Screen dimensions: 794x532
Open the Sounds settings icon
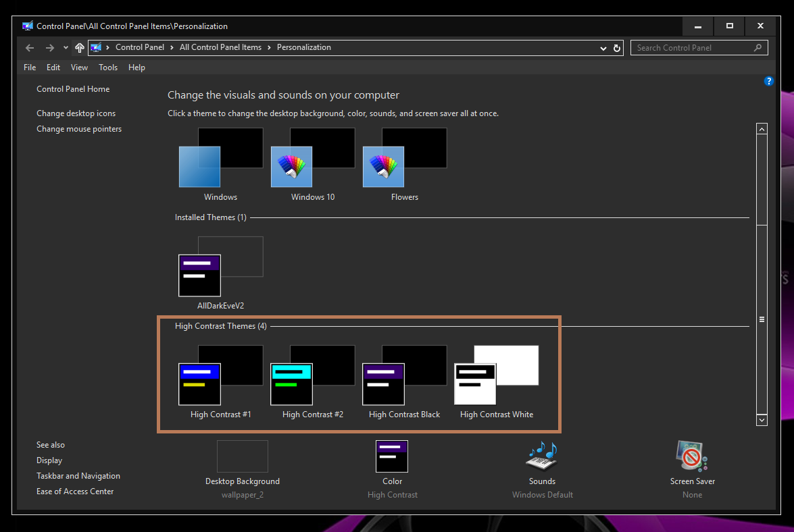[542, 456]
